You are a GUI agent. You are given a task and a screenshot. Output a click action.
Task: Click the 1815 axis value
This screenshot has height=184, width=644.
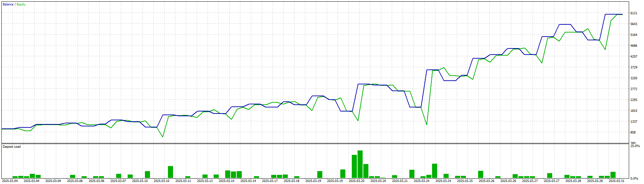point(634,111)
